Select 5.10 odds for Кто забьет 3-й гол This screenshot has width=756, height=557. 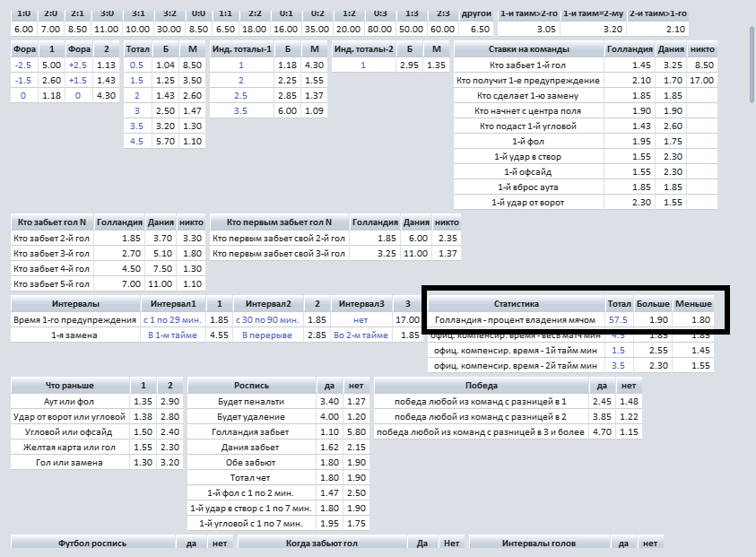pos(162,254)
